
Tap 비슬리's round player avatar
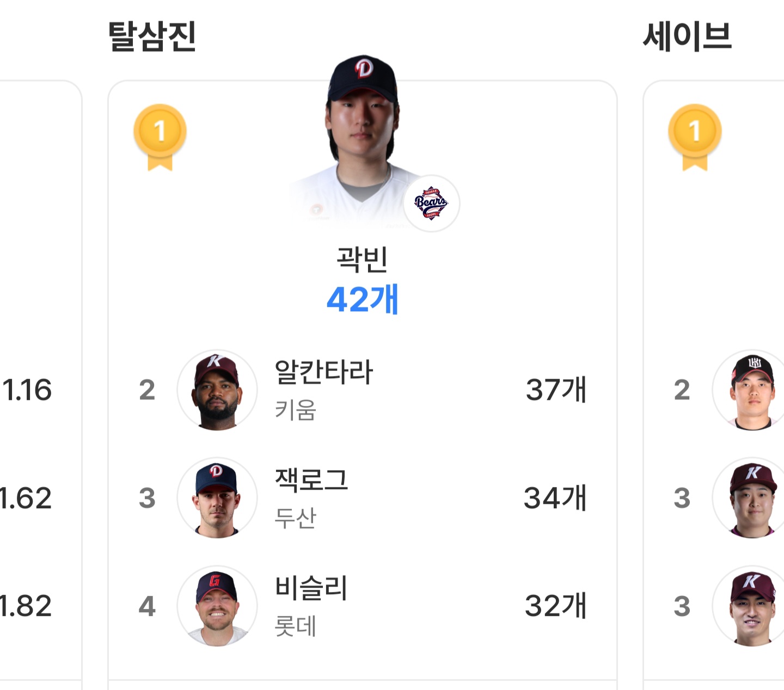click(x=217, y=606)
